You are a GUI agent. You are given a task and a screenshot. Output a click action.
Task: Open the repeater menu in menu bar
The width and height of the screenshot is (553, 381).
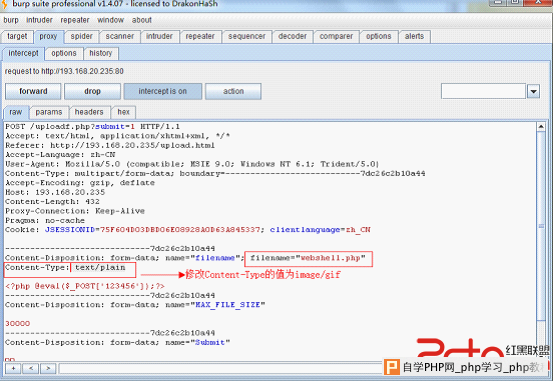point(75,20)
